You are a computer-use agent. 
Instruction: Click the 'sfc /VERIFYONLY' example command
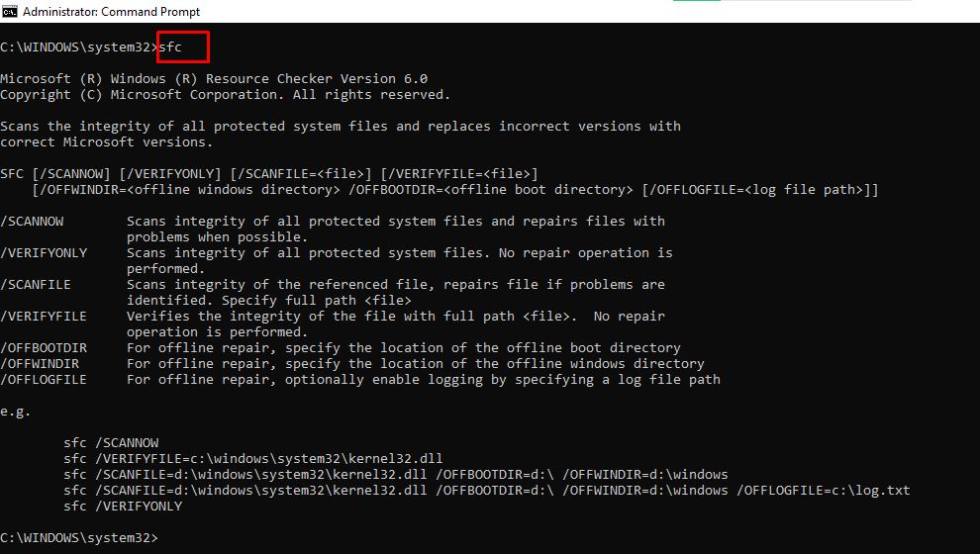[123, 506]
